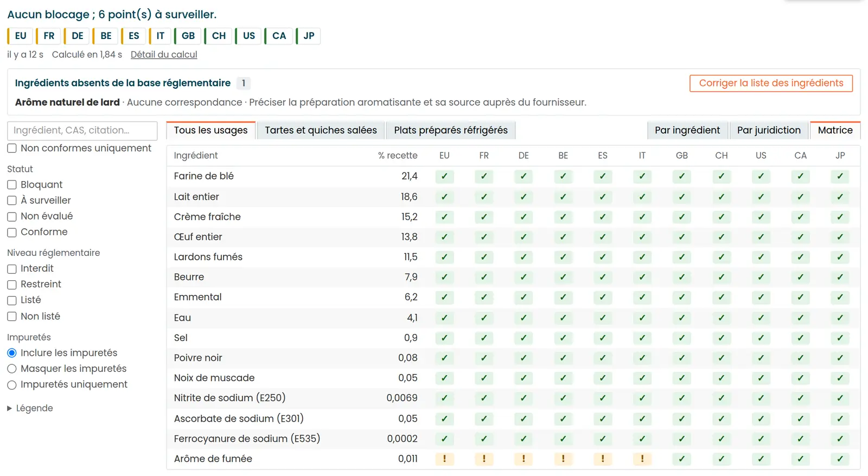The height and width of the screenshot is (476, 868).
Task: Open the Plats préparés réfrigérés tab
Action: [x=451, y=130]
